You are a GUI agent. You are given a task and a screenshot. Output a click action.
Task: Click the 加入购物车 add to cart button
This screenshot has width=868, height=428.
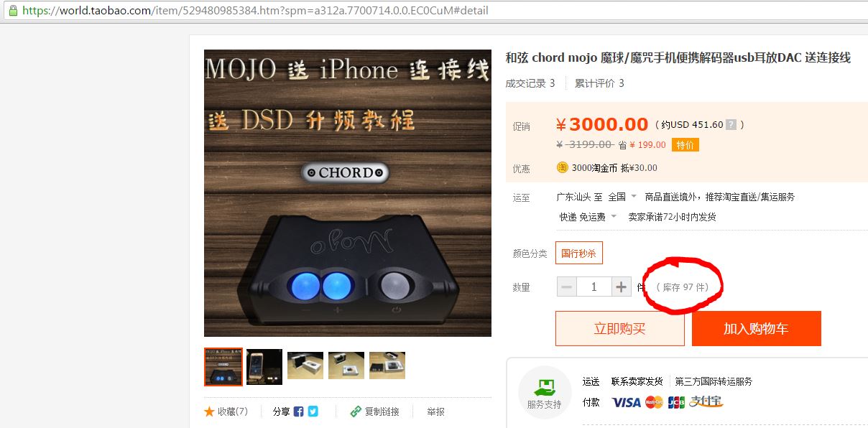pyautogui.click(x=756, y=328)
